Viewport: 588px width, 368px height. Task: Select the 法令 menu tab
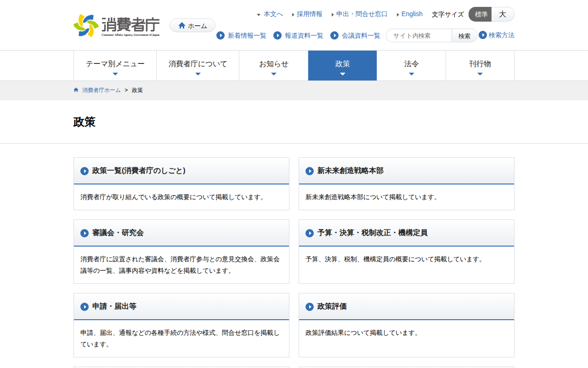(x=411, y=65)
